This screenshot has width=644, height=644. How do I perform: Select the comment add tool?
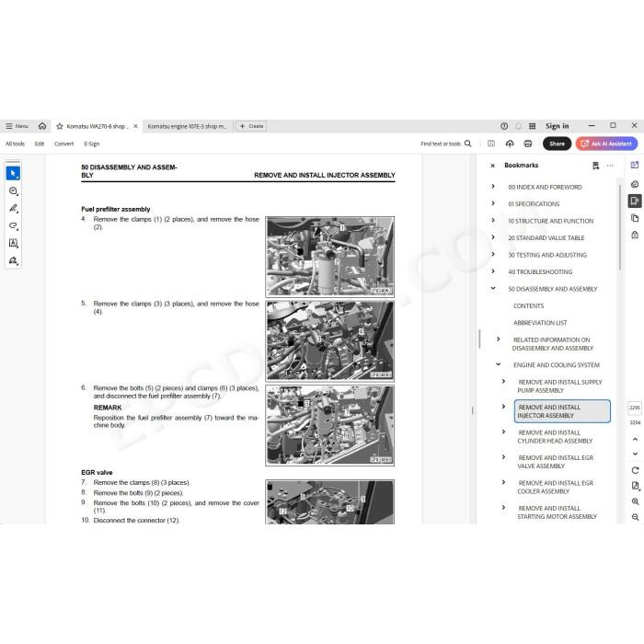pyautogui.click(x=13, y=191)
